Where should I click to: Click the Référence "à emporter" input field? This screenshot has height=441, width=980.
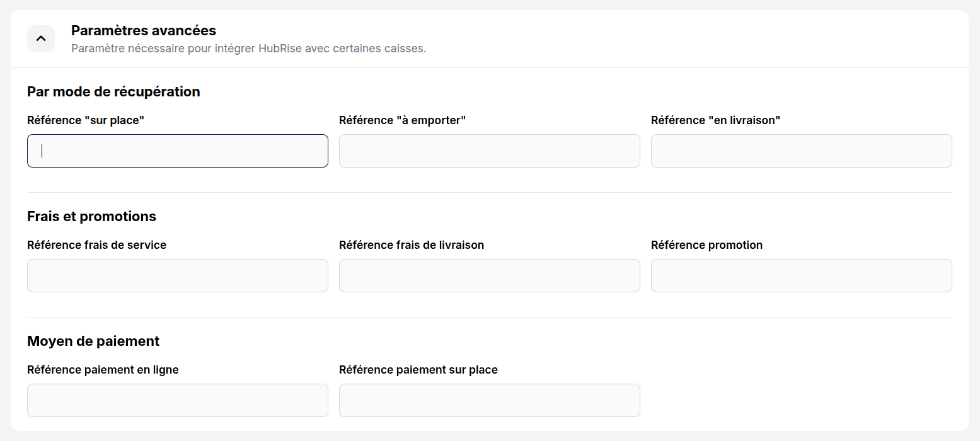489,151
